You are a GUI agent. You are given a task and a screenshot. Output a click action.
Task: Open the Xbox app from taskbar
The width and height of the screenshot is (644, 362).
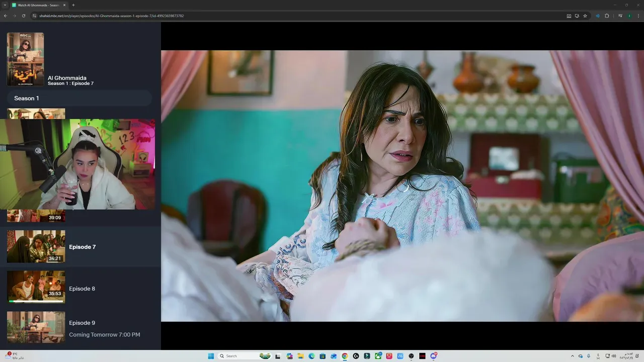pos(378,356)
